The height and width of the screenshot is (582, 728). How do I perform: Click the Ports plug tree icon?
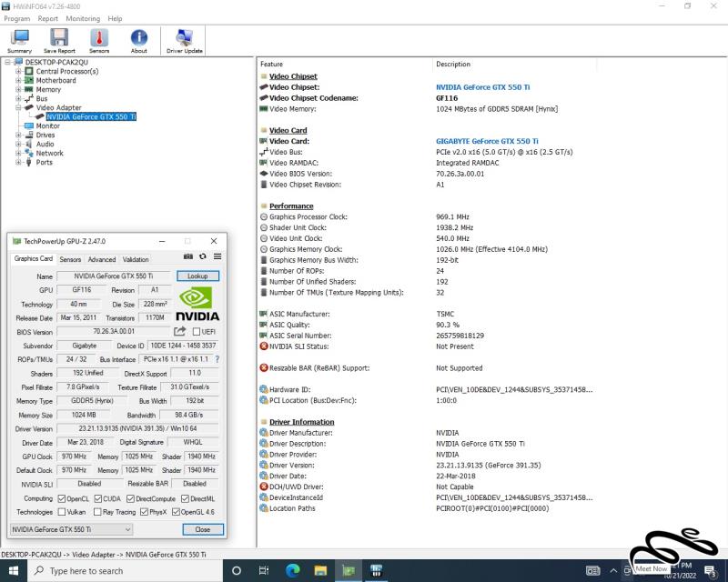click(x=29, y=162)
